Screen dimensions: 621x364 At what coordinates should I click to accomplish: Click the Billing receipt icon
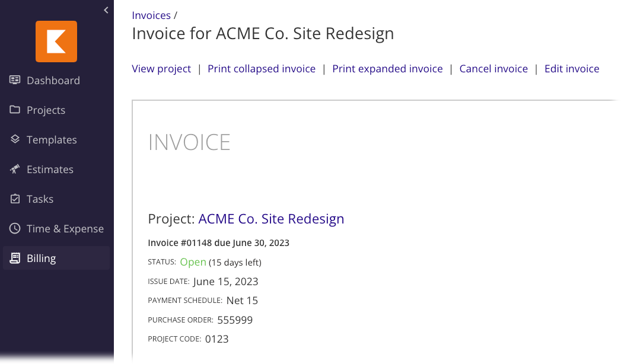(15, 258)
